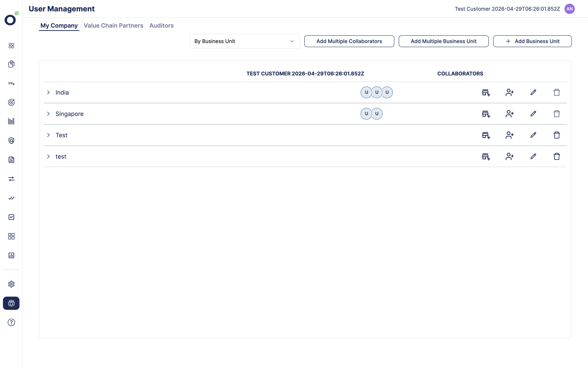Open the target goals sidebar icon
This screenshot has height=368, width=588.
(11, 102)
